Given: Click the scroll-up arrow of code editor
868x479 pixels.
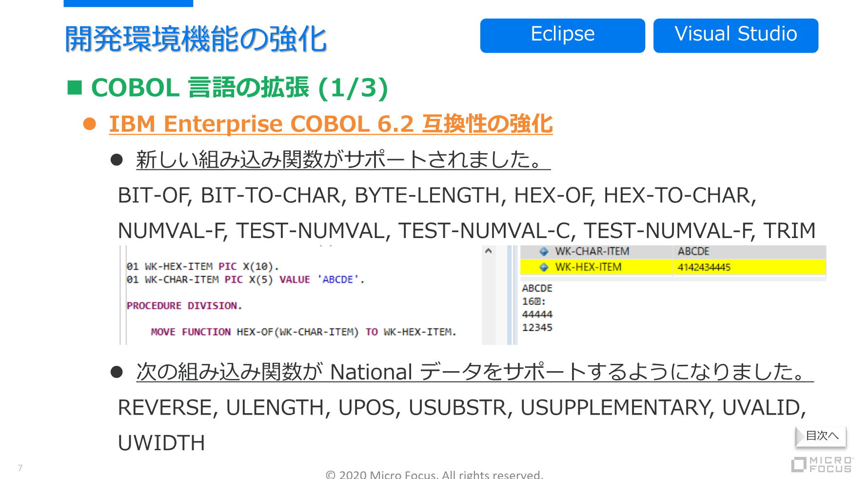Looking at the screenshot, I should (x=488, y=251).
